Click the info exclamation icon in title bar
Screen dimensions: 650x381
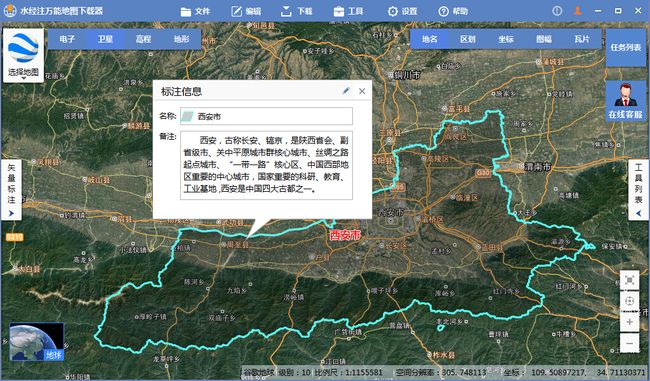(557, 11)
